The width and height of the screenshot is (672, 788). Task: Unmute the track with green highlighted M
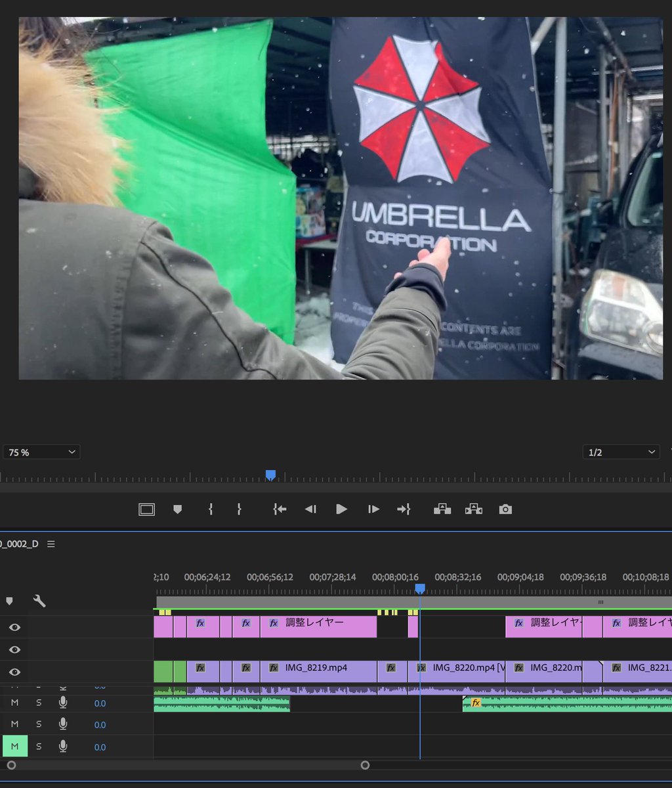pos(15,747)
